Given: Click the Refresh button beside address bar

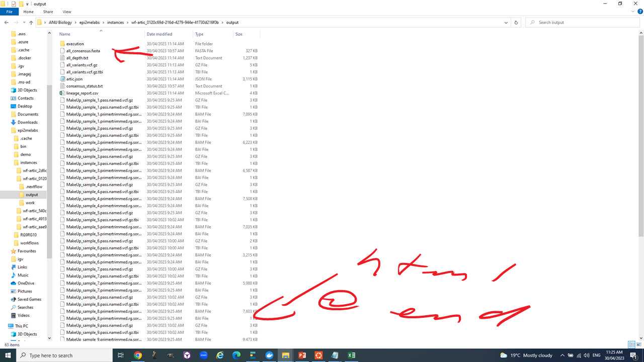Looking at the screenshot, I should [516, 23].
